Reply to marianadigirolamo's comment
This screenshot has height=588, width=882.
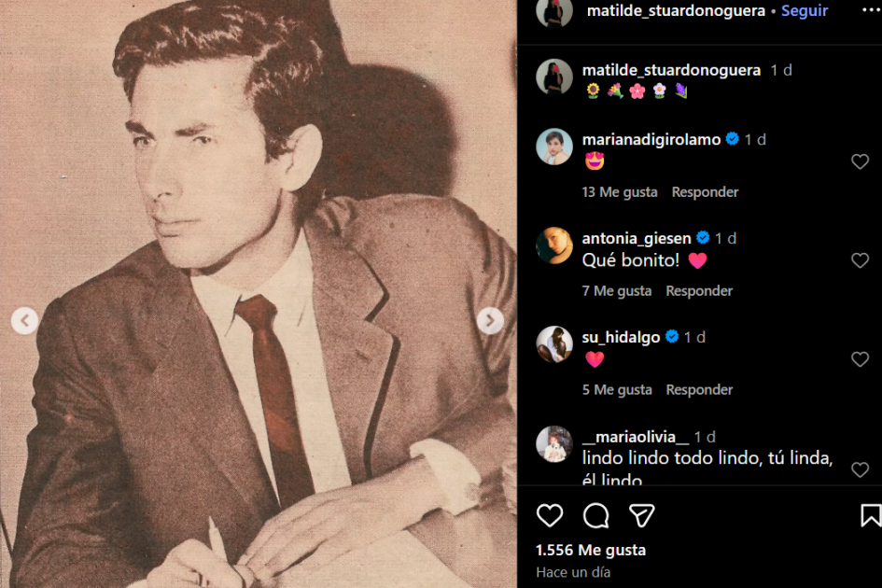tap(705, 192)
